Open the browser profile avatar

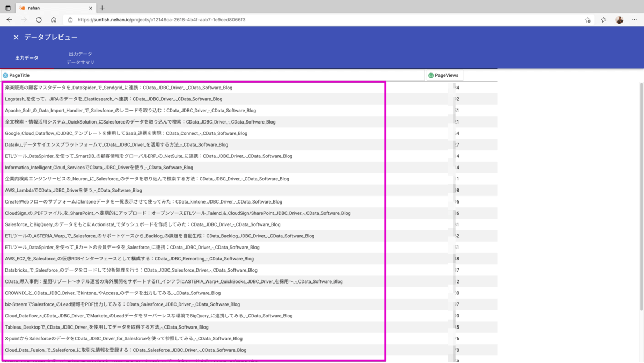[619, 20]
